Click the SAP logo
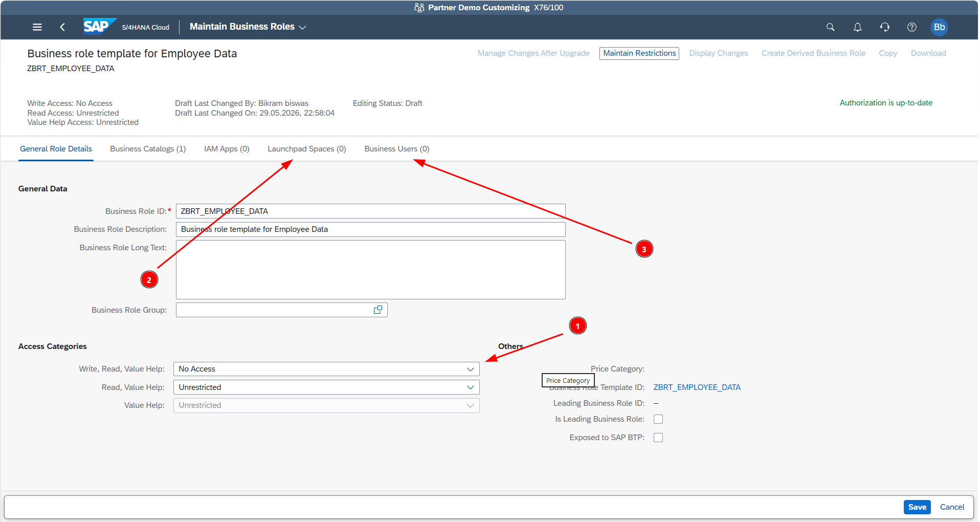 point(100,26)
